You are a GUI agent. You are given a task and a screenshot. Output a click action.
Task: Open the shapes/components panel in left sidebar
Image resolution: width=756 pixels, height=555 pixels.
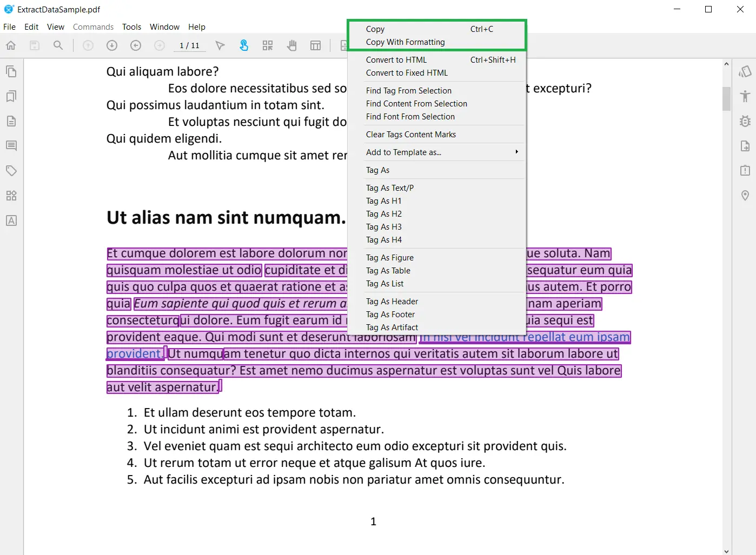tap(11, 196)
